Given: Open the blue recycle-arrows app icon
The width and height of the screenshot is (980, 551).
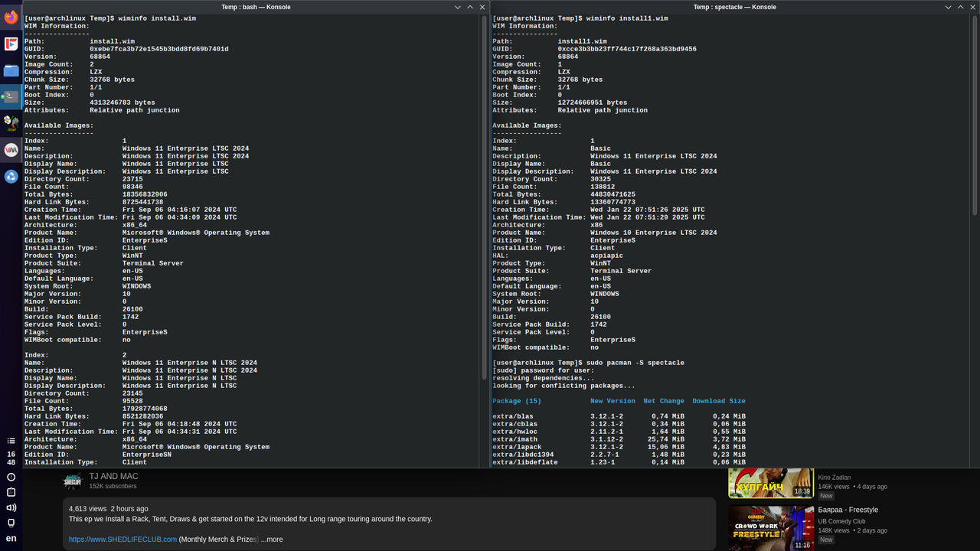Looking at the screenshot, I should pos(11,176).
